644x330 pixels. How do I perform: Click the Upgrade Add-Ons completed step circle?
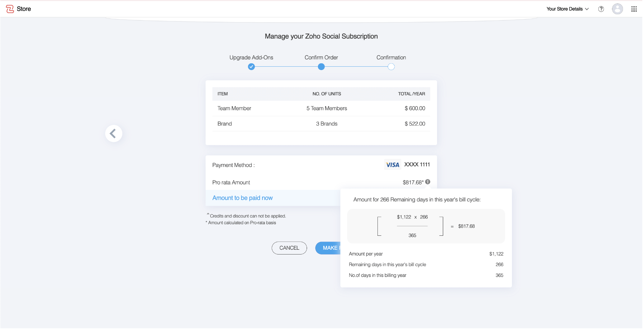point(251,67)
